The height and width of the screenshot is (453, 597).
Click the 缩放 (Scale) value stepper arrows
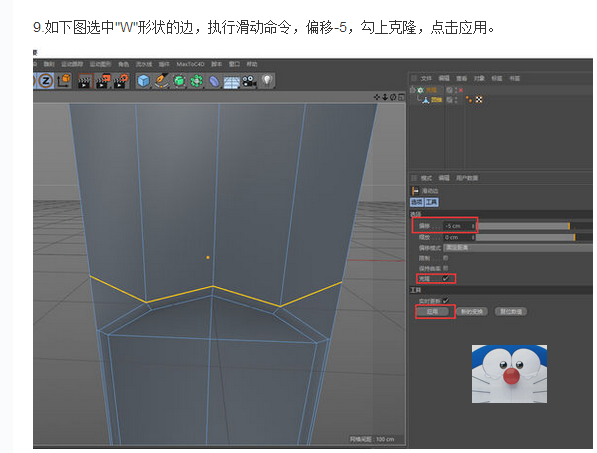point(473,237)
